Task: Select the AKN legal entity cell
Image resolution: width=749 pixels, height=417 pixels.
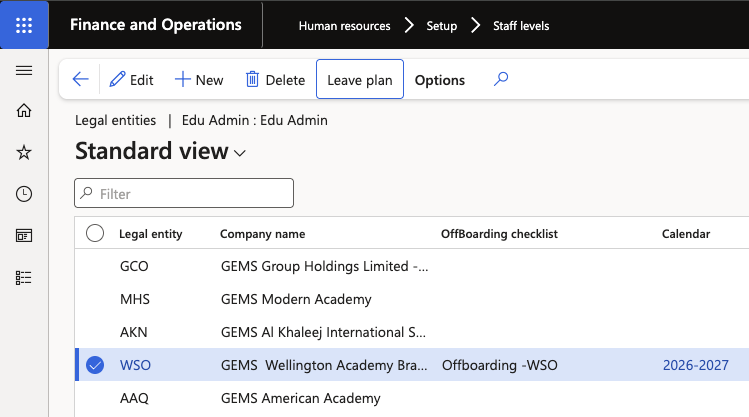Action: click(134, 332)
